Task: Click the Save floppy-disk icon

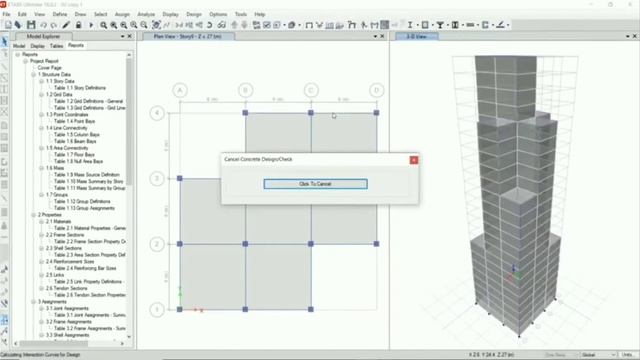Action: (31, 25)
